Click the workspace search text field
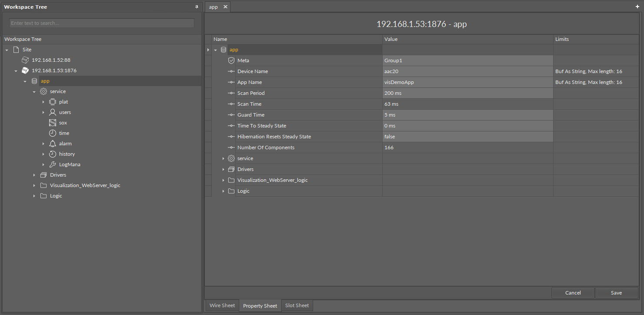 (x=102, y=23)
